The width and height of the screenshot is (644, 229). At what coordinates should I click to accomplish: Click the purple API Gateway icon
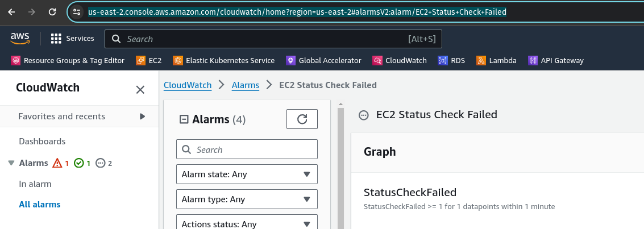pyautogui.click(x=533, y=60)
